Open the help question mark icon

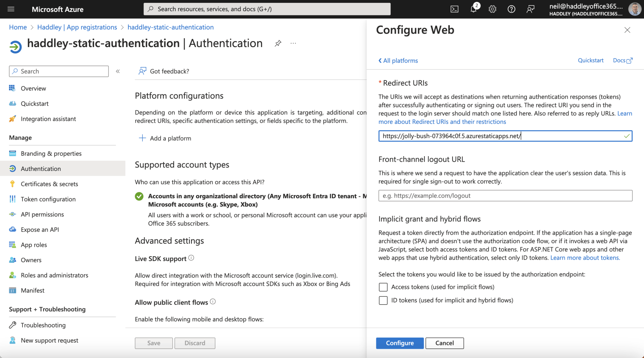[x=511, y=9]
